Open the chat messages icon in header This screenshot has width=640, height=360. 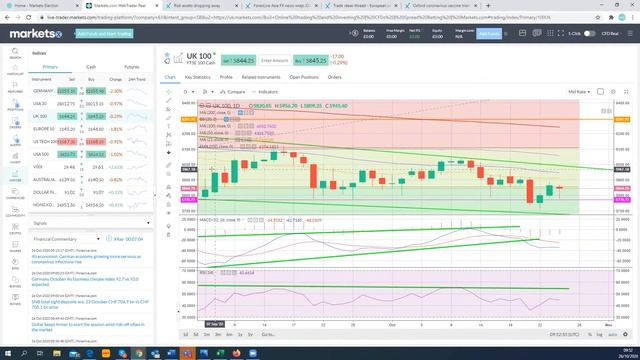pyautogui.click(x=537, y=33)
